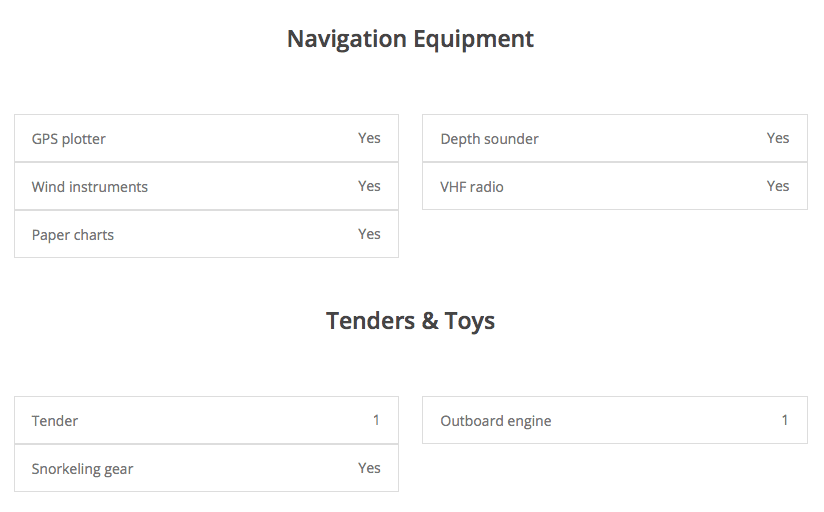Select the Tender label
Screen dimensions: 824x512
(55, 421)
